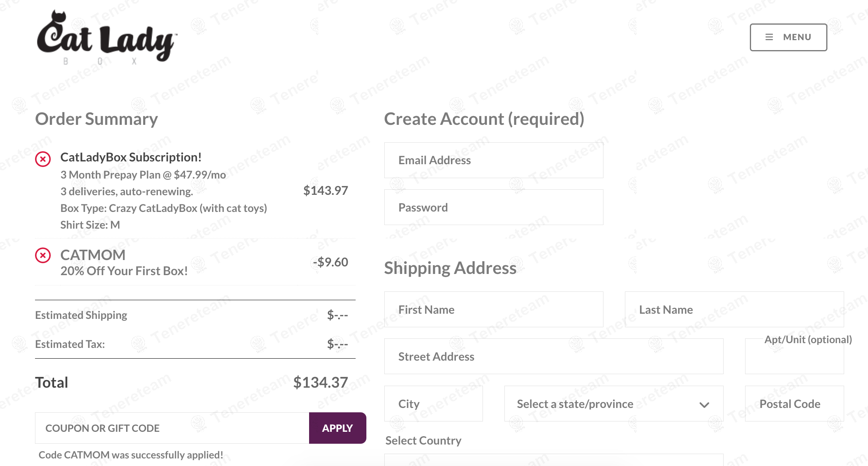Focus the Street Address field

[x=553, y=356]
